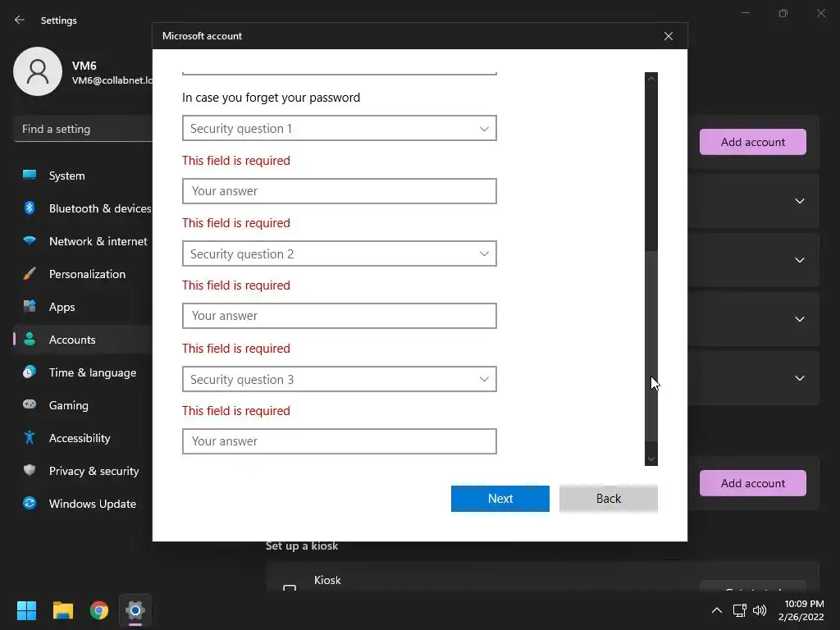
Task: Click the Find a setting search box
Action: click(83, 129)
